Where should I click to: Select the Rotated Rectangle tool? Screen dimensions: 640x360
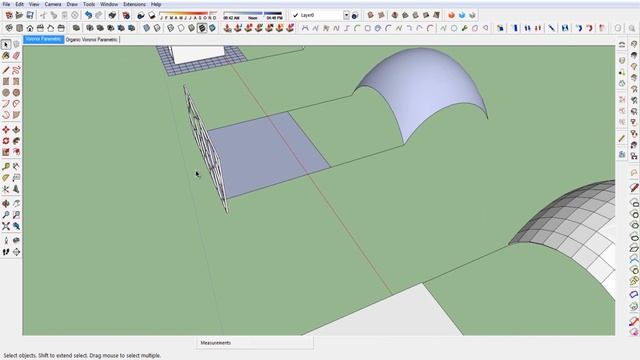[x=16, y=82]
